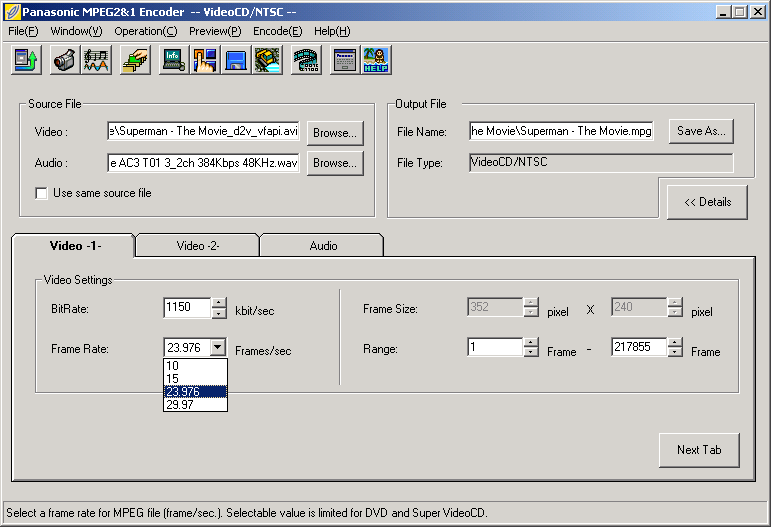Decrease Range start frame spinner
The width and height of the screenshot is (771, 527).
tap(531, 352)
